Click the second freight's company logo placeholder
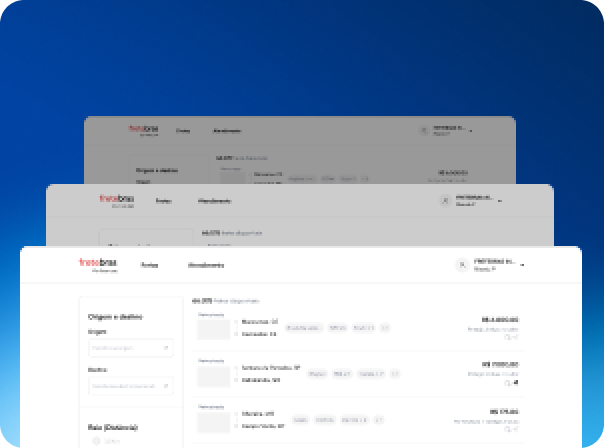This screenshot has width=604, height=448. [213, 376]
